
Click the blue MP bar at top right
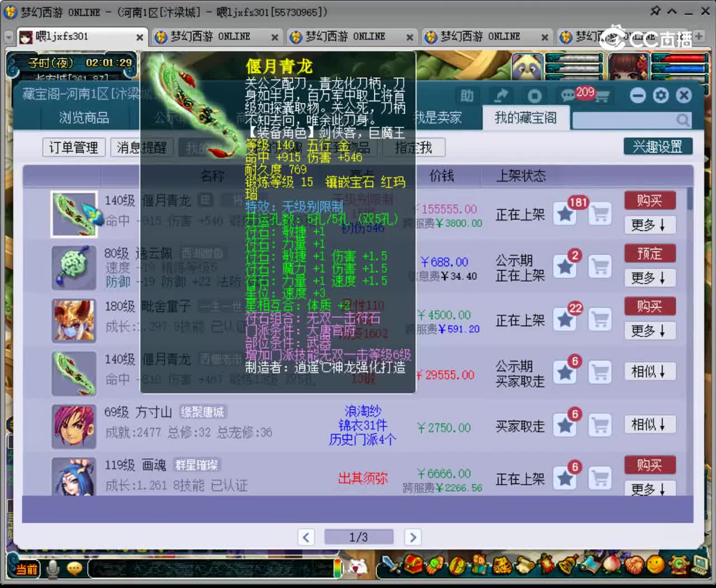click(679, 69)
